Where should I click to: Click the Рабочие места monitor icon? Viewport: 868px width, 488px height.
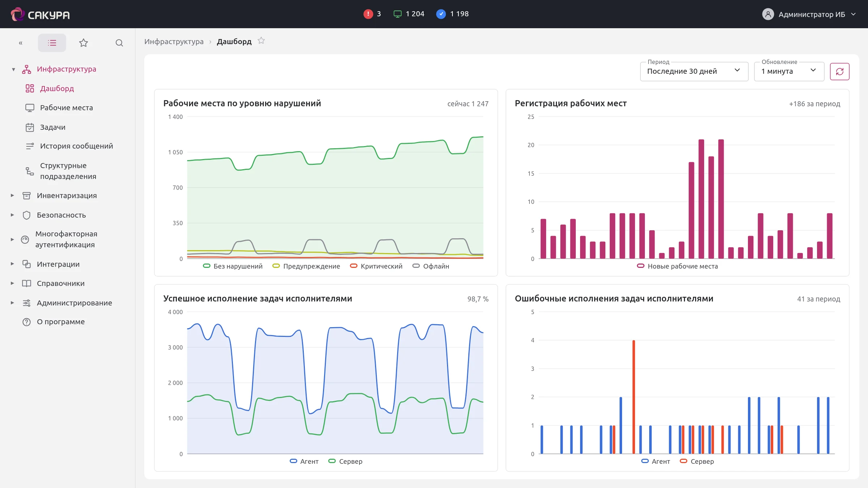[x=30, y=108]
